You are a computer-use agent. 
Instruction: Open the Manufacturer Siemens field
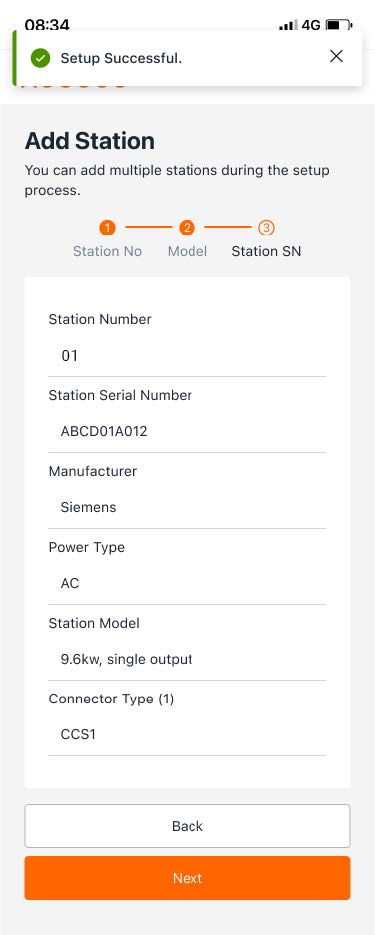point(187,507)
